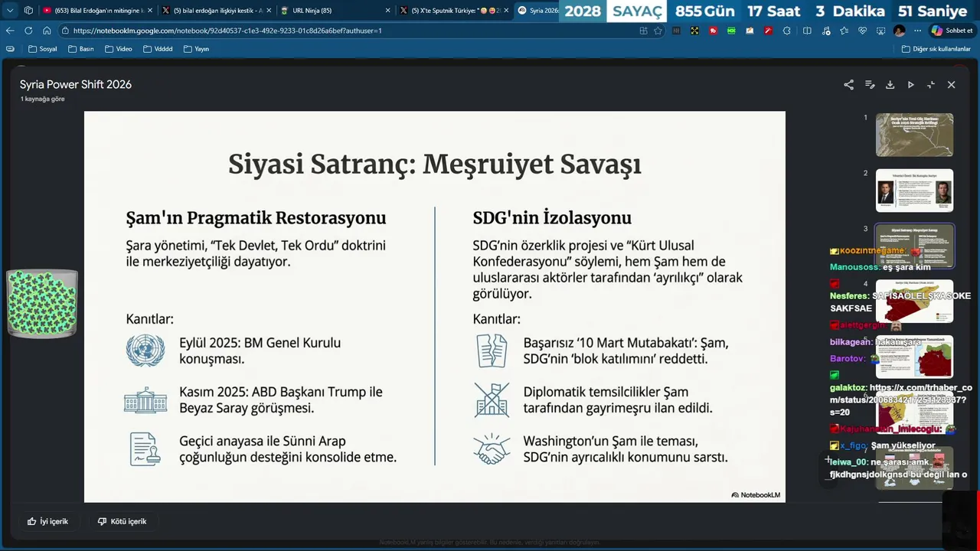Open the Yayın bookmarks folder
The width and height of the screenshot is (980, 551).
pos(196,49)
